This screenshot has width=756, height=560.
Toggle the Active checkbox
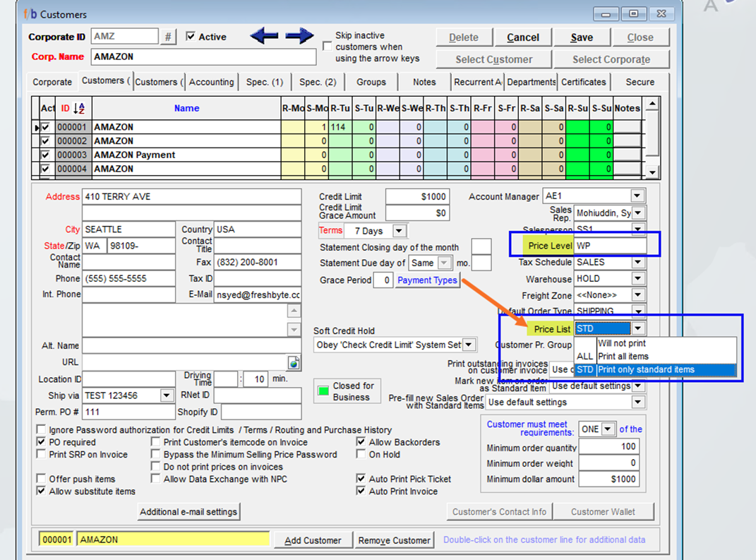(191, 37)
